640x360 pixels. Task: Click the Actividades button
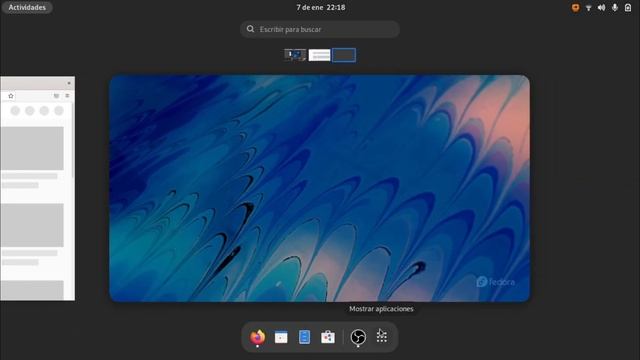tap(27, 7)
